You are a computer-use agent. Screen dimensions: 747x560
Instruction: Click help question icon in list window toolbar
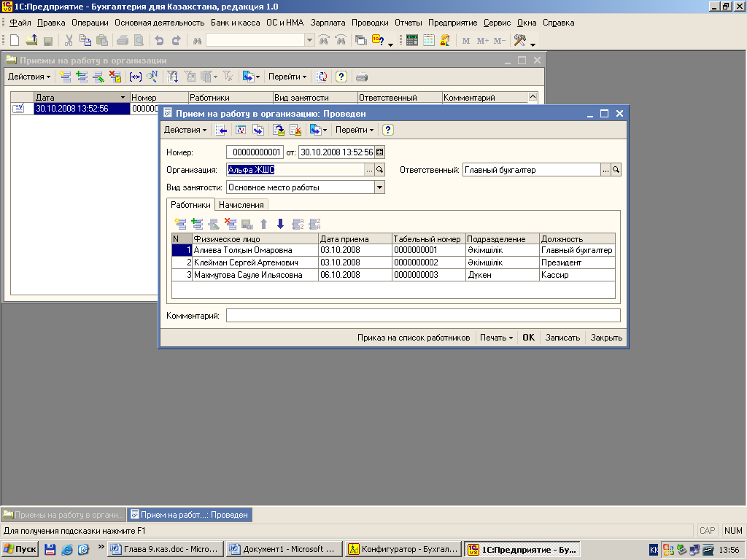[341, 77]
